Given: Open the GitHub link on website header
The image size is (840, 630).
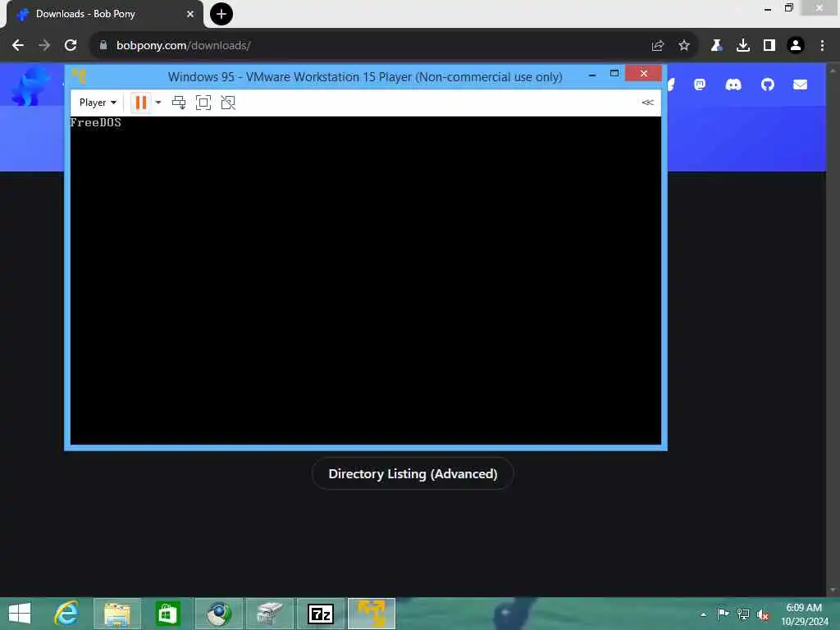Looking at the screenshot, I should [768, 84].
